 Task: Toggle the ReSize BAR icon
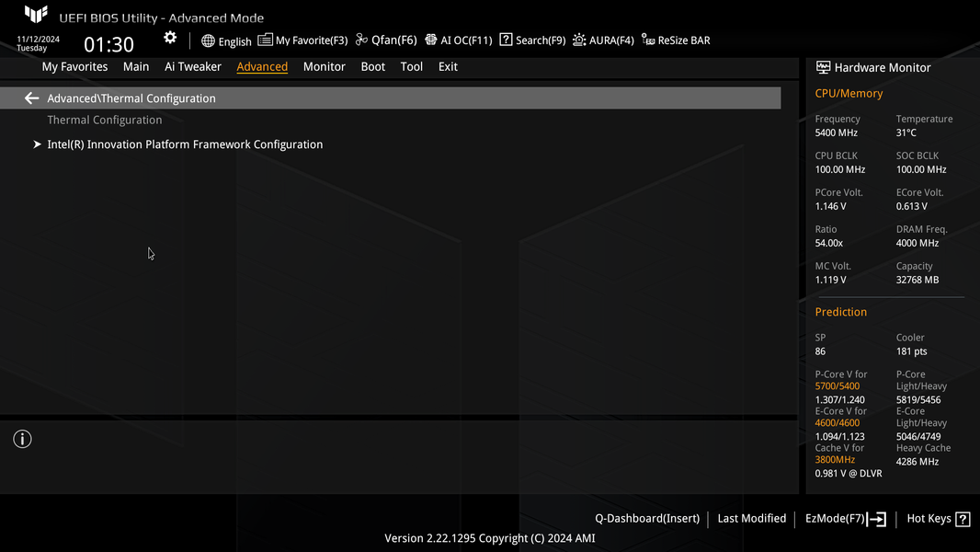coord(648,40)
